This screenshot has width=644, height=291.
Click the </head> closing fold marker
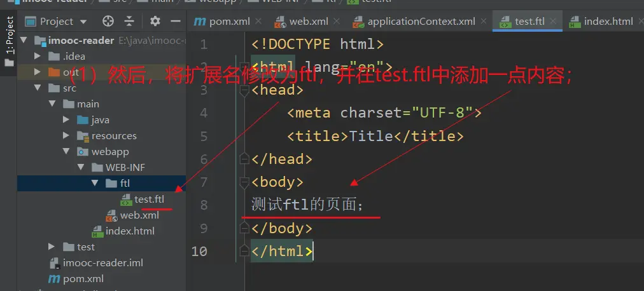(x=244, y=158)
